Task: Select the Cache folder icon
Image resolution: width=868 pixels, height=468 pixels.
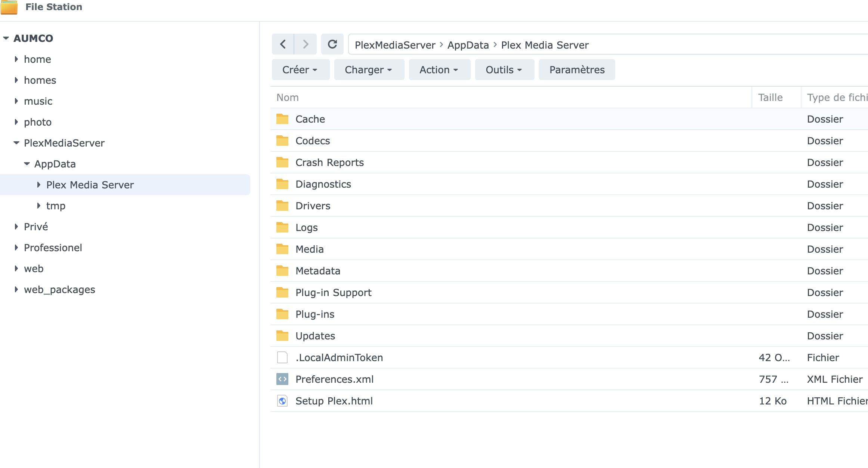Action: pyautogui.click(x=282, y=119)
